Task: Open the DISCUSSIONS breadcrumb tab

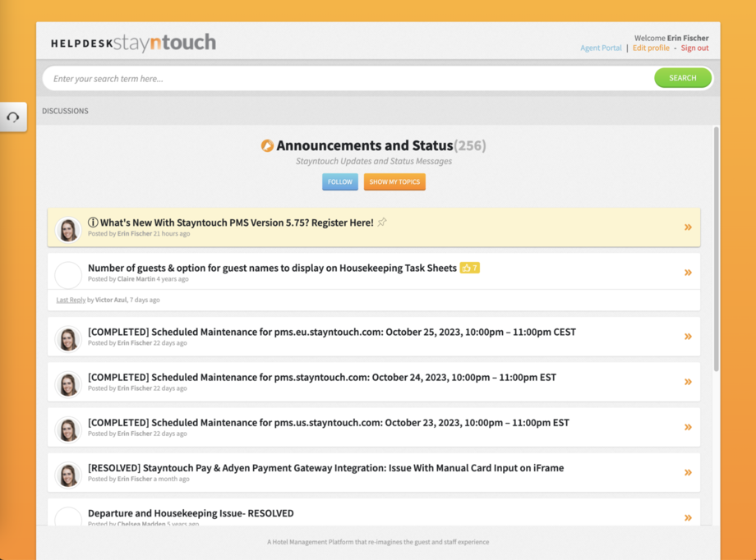Action: tap(65, 111)
